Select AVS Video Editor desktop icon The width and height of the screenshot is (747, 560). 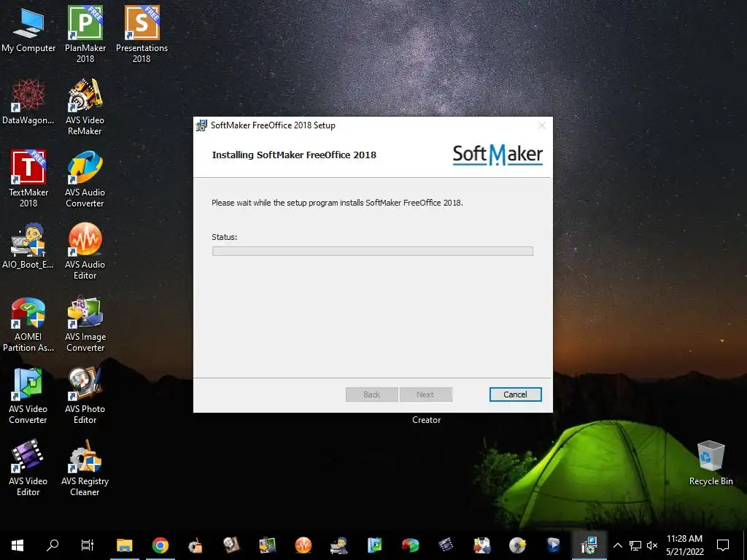coord(28,467)
